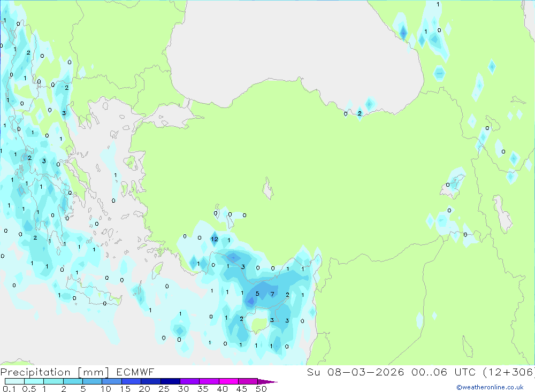The height and width of the screenshot is (392, 535).
Task: Click the '25' legend scale label
Action: point(164,389)
